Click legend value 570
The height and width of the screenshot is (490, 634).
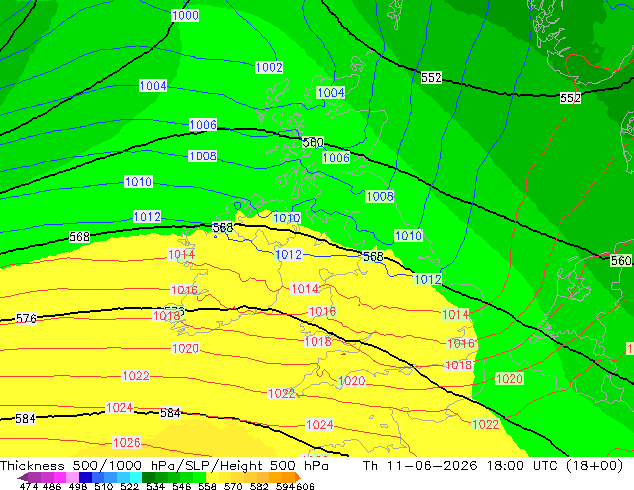click(233, 486)
